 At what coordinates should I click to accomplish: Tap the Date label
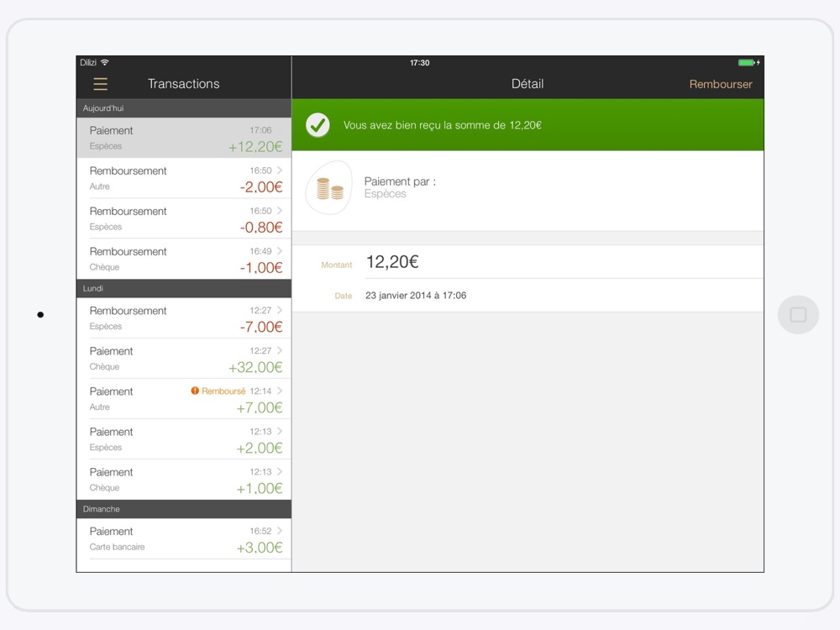[344, 296]
